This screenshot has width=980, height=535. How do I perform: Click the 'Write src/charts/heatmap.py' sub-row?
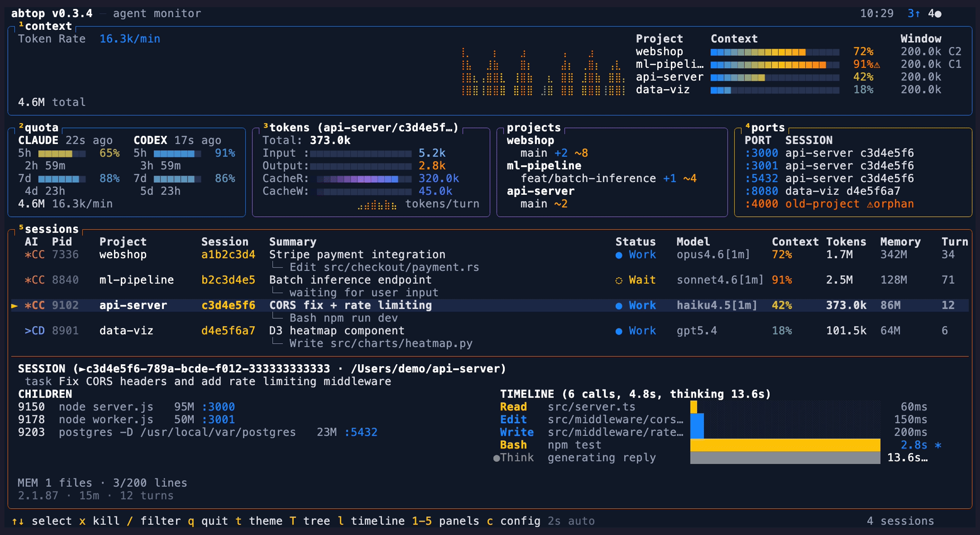pos(381,344)
